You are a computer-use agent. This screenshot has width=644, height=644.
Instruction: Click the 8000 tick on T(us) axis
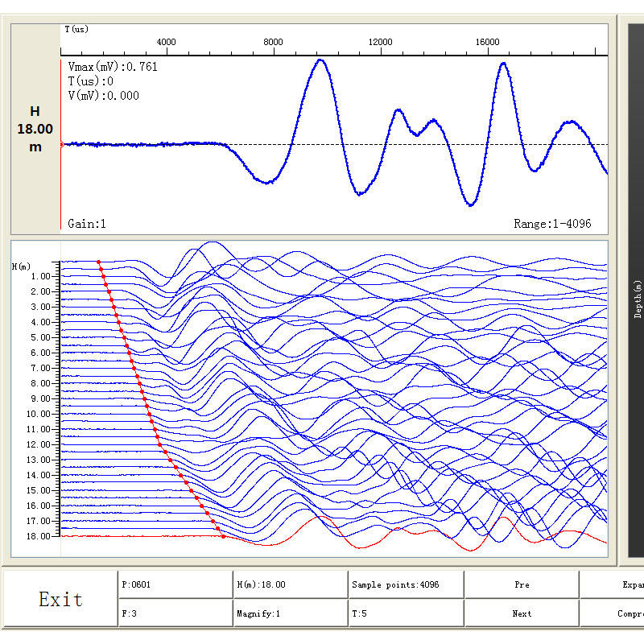(273, 42)
